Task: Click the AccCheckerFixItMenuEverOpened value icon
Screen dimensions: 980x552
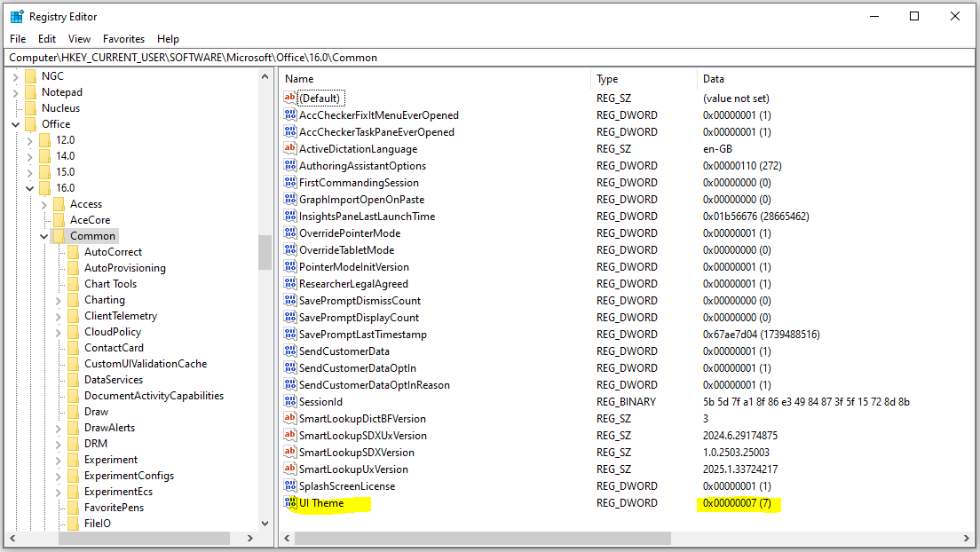Action: 290,114
